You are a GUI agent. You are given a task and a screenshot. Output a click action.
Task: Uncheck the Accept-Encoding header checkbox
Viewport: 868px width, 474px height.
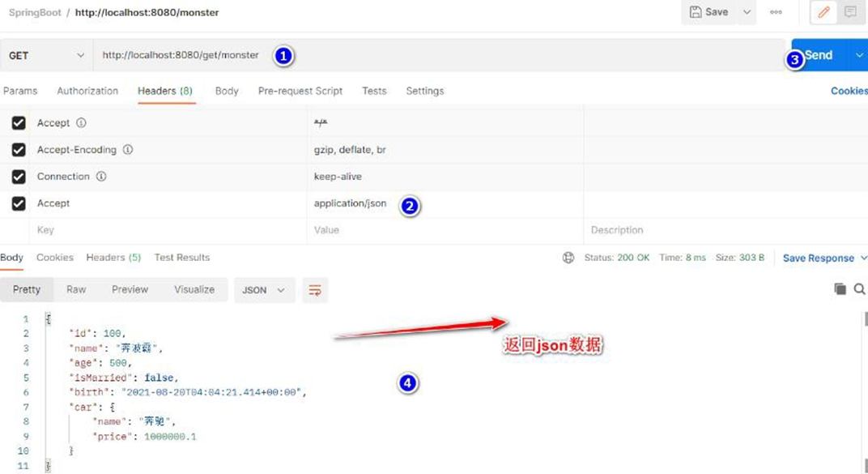click(x=19, y=150)
